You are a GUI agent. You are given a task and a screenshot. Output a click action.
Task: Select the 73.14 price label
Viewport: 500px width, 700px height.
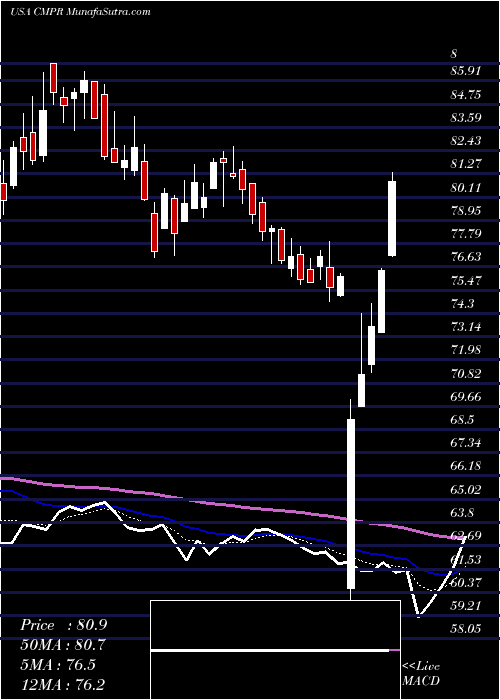466,327
